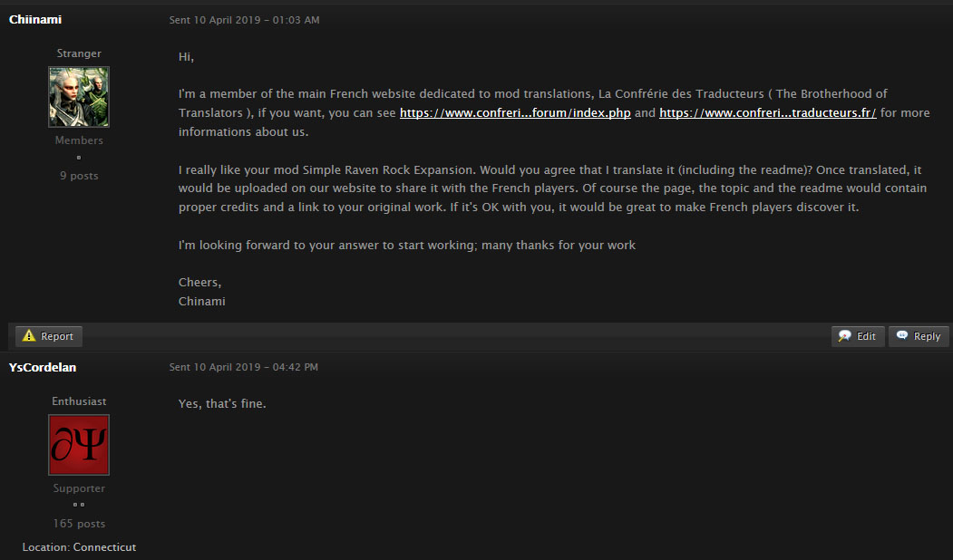Open Chiinami's profile via username
This screenshot has height=560, width=953.
(35, 19)
